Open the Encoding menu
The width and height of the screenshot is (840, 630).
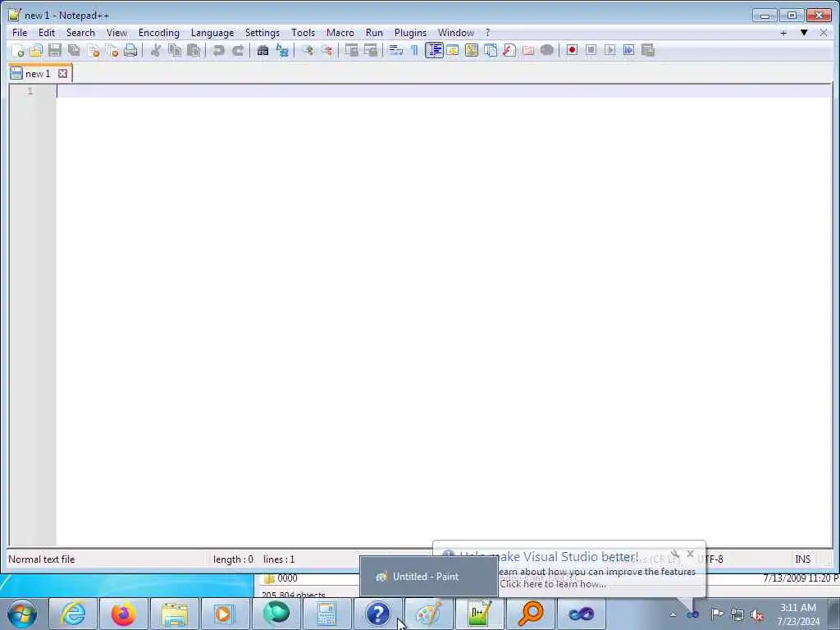click(x=158, y=33)
